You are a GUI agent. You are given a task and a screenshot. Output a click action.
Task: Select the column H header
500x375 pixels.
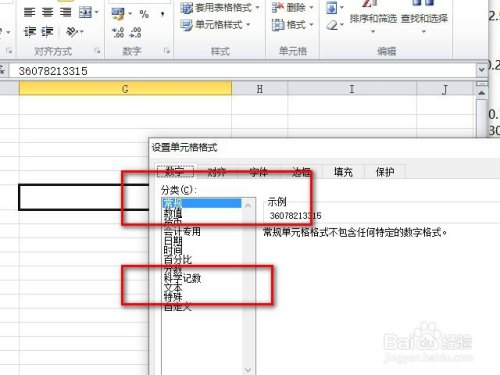(260, 89)
